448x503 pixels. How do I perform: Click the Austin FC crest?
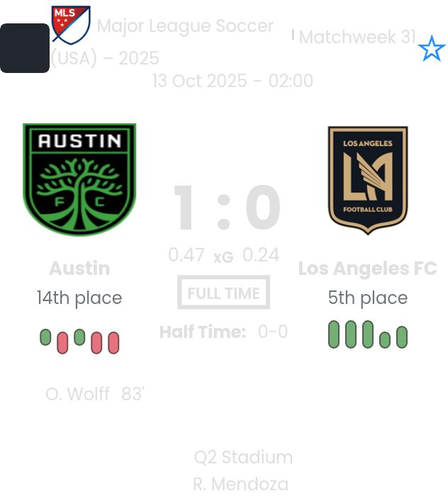[79, 179]
